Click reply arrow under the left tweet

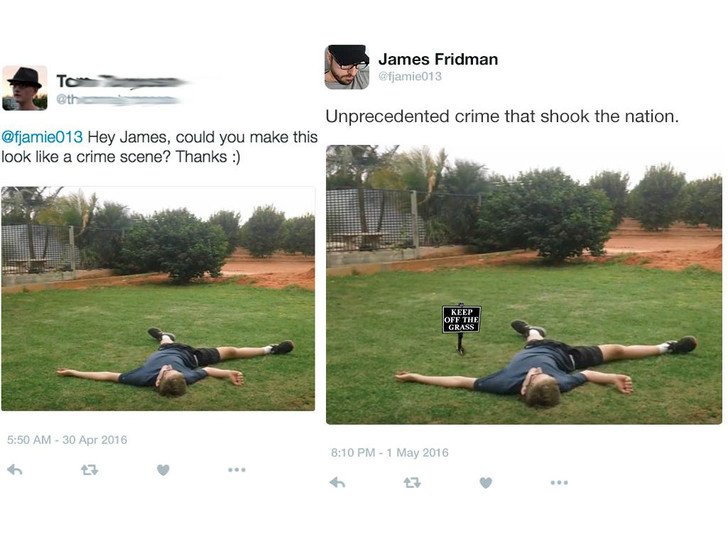(15, 470)
